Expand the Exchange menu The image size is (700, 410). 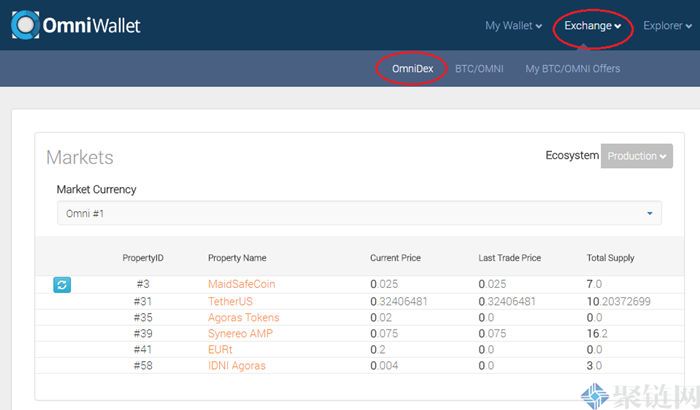click(593, 26)
